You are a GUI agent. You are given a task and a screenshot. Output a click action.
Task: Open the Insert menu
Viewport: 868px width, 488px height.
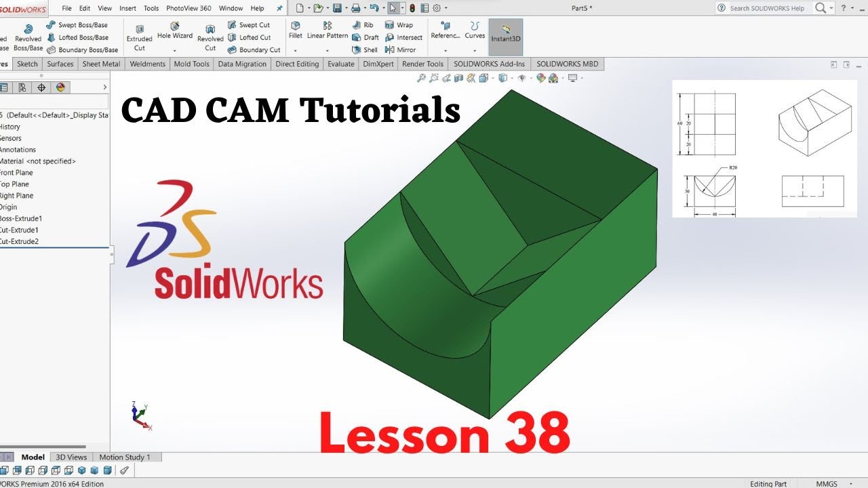point(127,8)
